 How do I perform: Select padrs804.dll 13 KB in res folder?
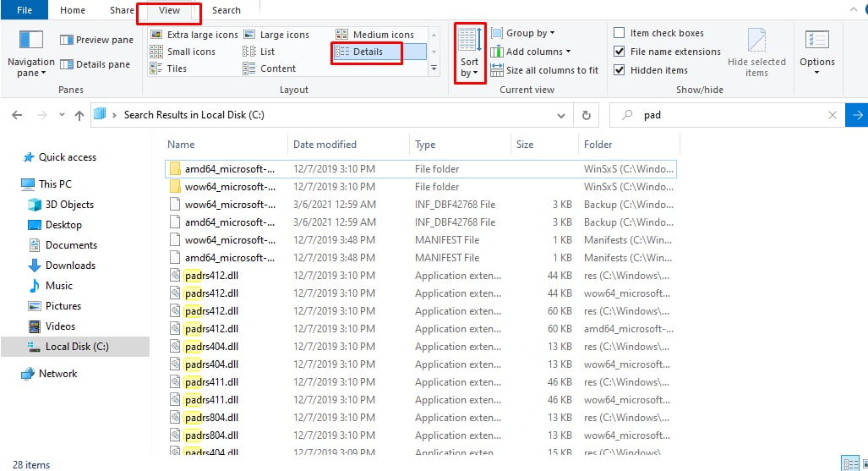[421, 417]
